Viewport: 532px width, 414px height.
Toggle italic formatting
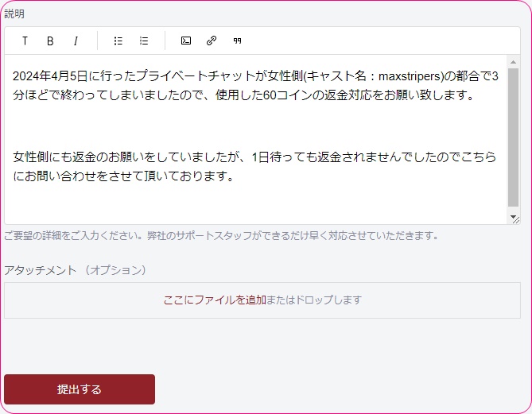tap(76, 41)
